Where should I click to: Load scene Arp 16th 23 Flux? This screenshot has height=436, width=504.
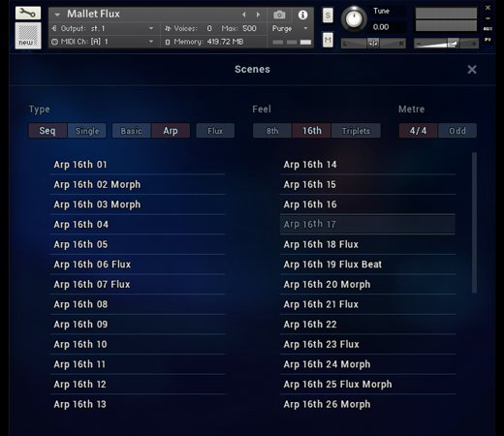tap(367, 345)
